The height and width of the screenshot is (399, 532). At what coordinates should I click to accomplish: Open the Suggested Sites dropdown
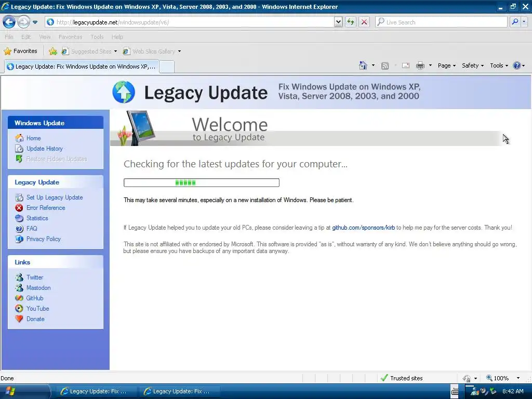click(89, 51)
